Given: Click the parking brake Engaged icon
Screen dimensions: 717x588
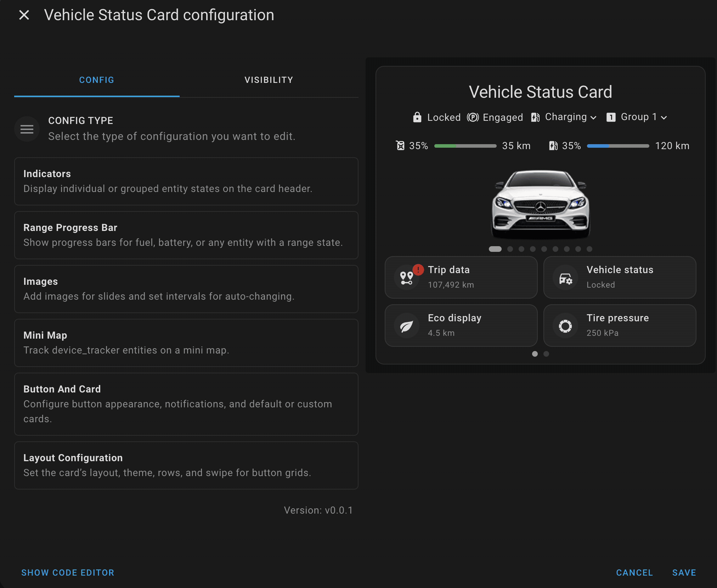Looking at the screenshot, I should [473, 117].
